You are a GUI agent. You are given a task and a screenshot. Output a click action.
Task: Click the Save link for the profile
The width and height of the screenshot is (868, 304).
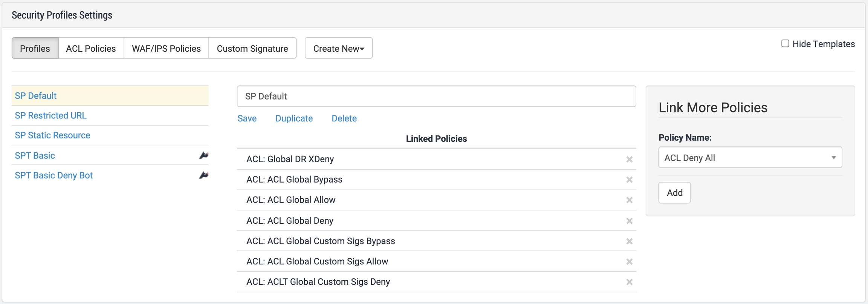pyautogui.click(x=247, y=118)
